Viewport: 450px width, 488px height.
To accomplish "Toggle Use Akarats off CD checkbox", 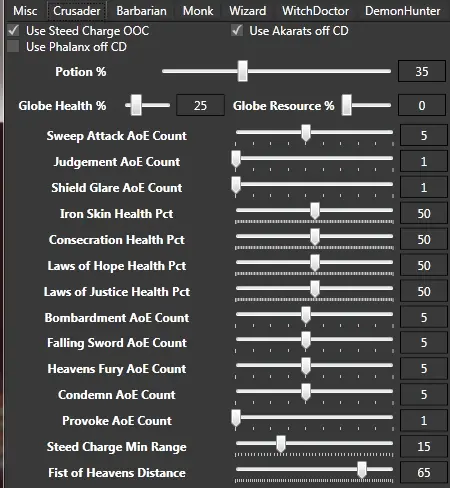I will (x=237, y=31).
